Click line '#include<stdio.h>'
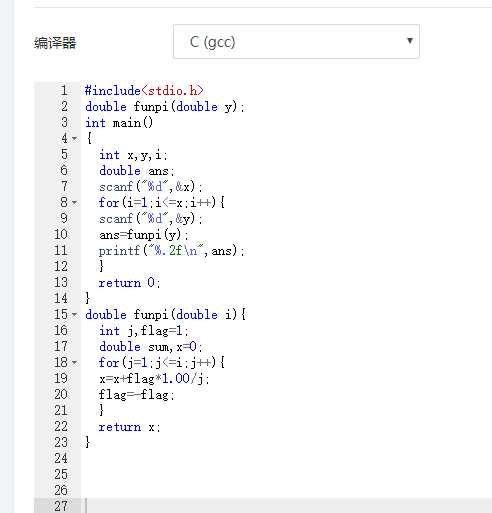 [144, 91]
